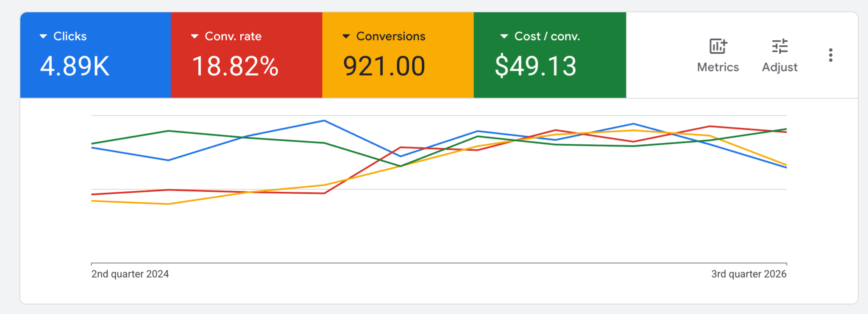Click the Adjust label text
The height and width of the screenshot is (314, 868).
click(x=780, y=67)
